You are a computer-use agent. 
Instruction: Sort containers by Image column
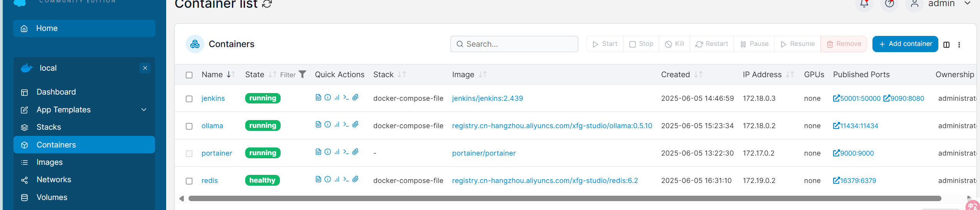469,75
